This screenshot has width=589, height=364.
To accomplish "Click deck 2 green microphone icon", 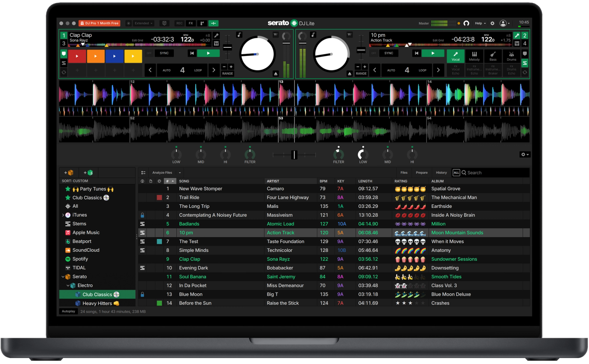I will click(x=517, y=36).
